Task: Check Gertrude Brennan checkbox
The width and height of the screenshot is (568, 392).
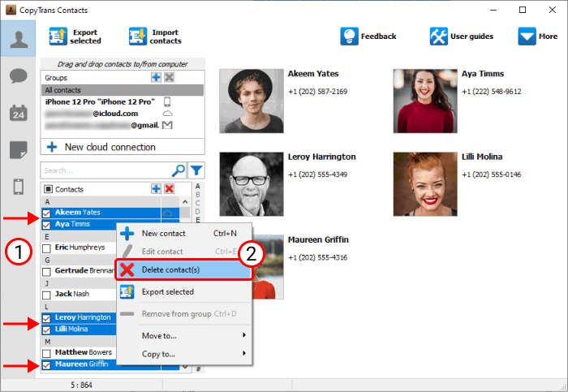Action: 46,272
